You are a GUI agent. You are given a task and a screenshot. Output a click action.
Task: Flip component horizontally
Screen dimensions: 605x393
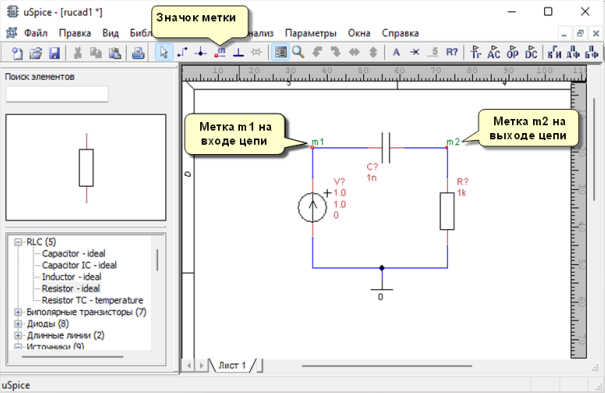click(354, 52)
